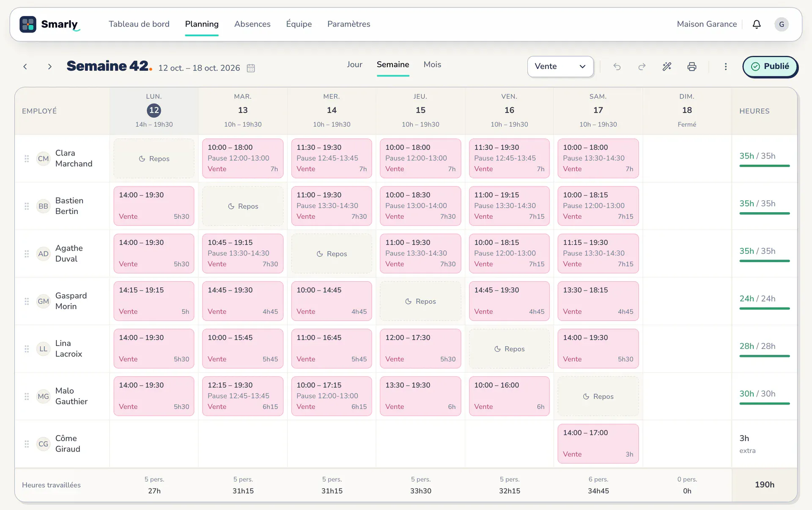Image resolution: width=812 pixels, height=510 pixels.
Task: Click Clara Marchand hours progress bar
Action: tap(765, 166)
